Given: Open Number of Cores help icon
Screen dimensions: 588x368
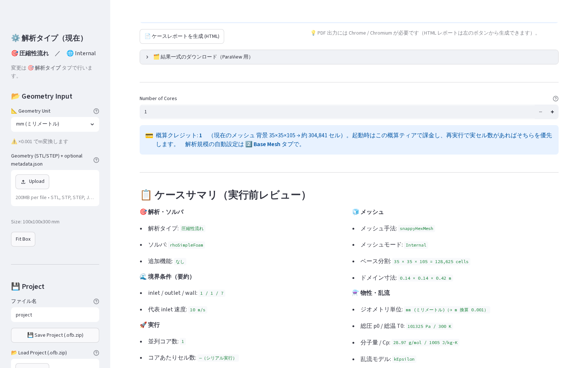Looking at the screenshot, I should pyautogui.click(x=556, y=99).
